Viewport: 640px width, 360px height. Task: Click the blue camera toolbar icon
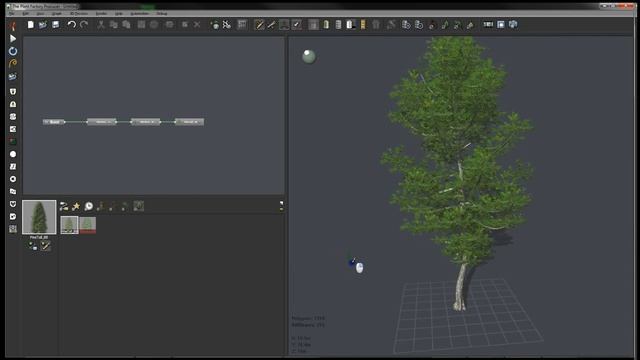point(513,24)
